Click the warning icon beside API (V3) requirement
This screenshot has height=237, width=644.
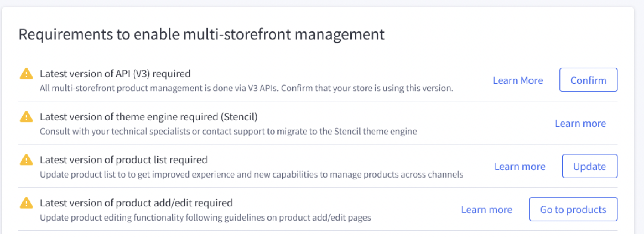(x=26, y=74)
